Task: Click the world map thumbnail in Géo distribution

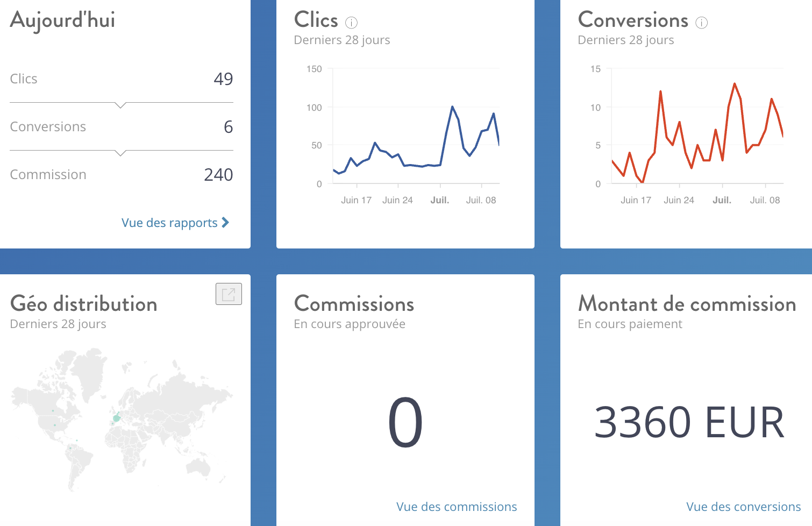Action: [x=122, y=420]
